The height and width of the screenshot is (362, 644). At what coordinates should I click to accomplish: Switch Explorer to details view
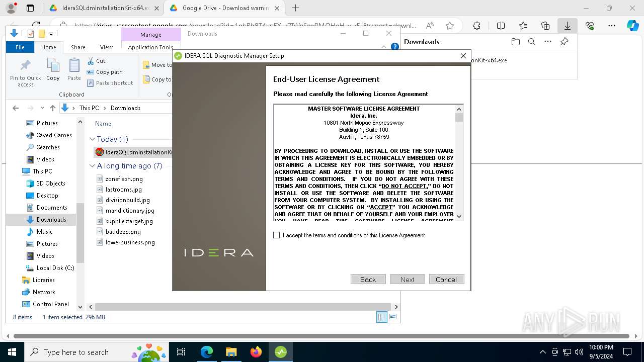click(x=382, y=317)
